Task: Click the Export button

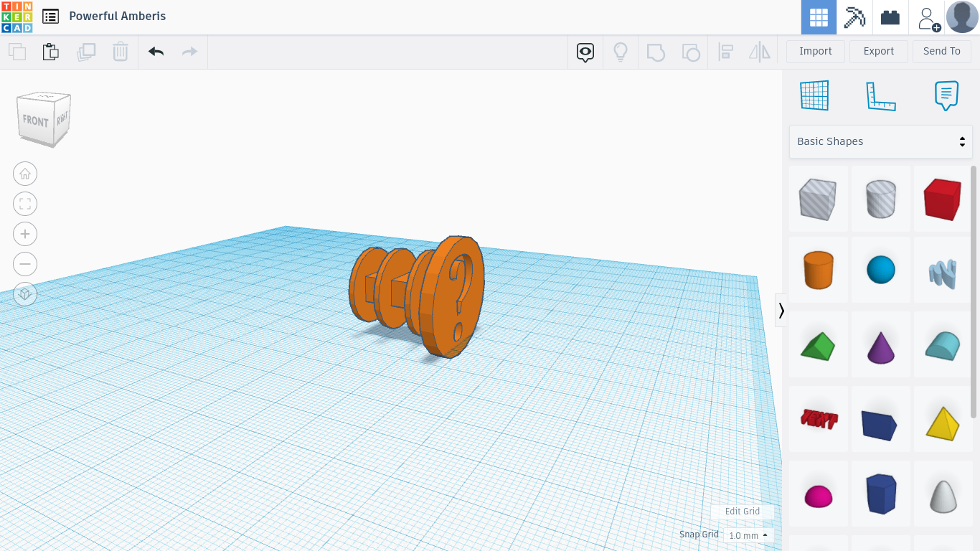Action: (x=879, y=52)
